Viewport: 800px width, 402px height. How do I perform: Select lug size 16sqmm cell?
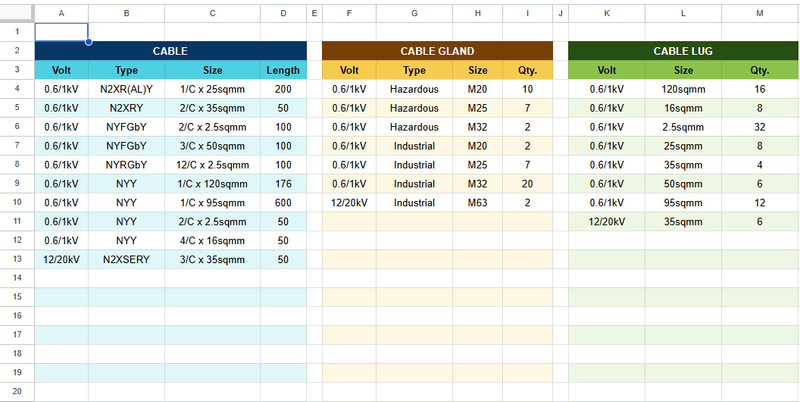coord(683,108)
